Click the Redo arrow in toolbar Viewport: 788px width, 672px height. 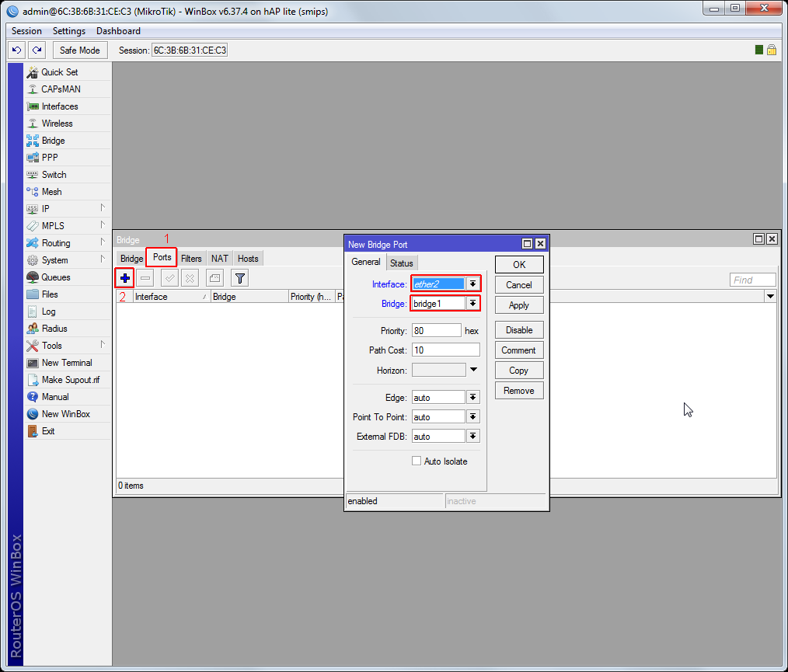37,50
